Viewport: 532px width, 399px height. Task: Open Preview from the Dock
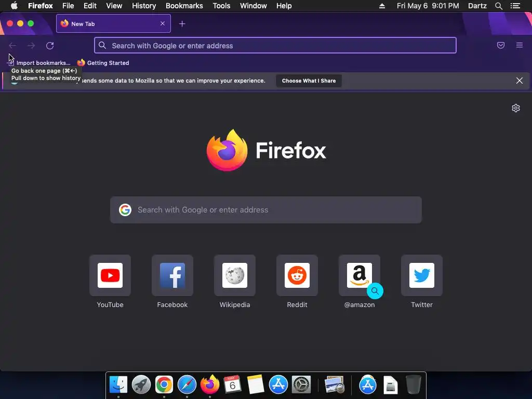(334, 385)
